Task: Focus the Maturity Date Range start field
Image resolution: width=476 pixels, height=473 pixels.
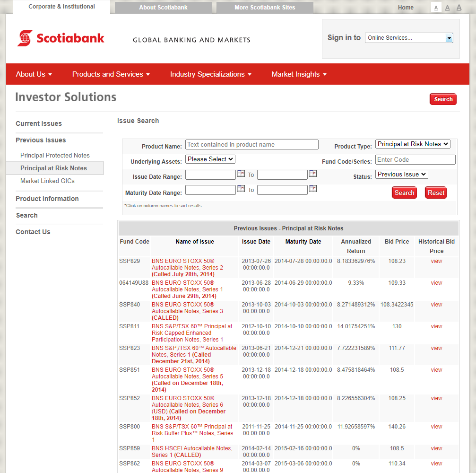Action: (210, 190)
